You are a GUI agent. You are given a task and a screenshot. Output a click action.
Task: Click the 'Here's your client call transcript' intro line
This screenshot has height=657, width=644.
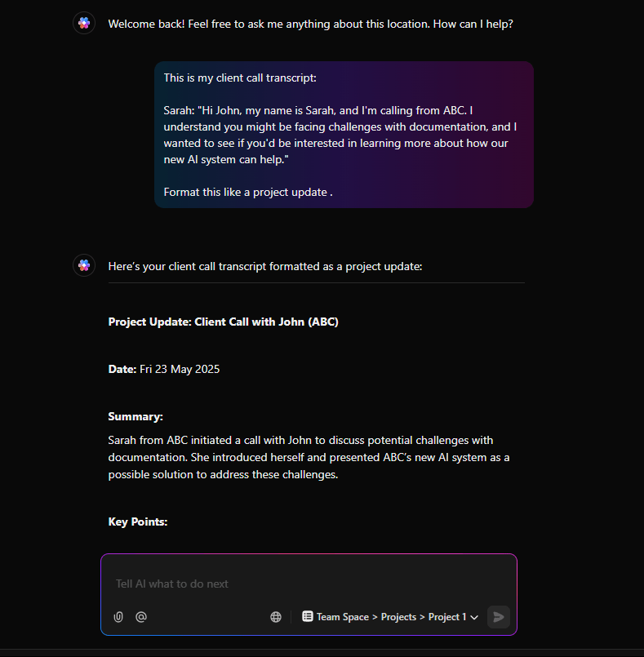264,266
